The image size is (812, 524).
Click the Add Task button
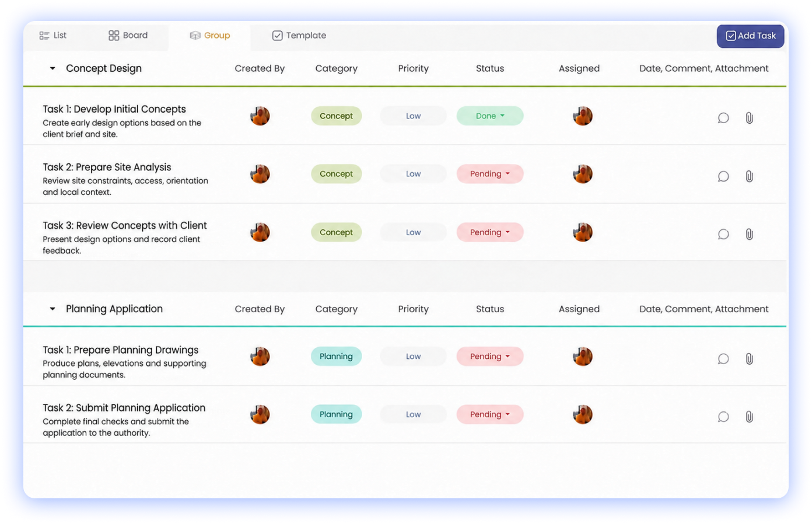[x=750, y=36]
